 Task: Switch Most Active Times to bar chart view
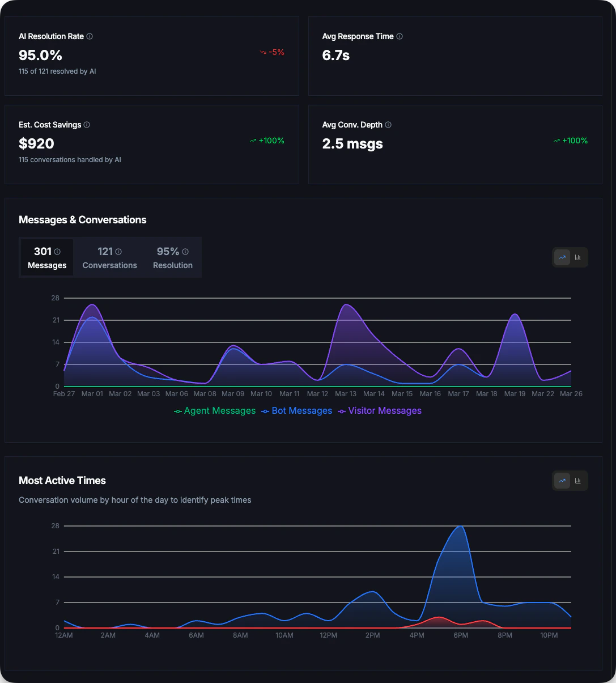tap(578, 480)
